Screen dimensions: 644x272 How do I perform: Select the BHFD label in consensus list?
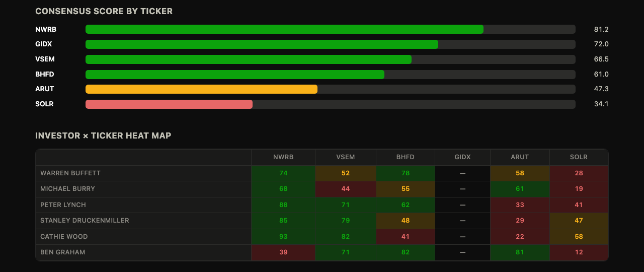pos(45,75)
